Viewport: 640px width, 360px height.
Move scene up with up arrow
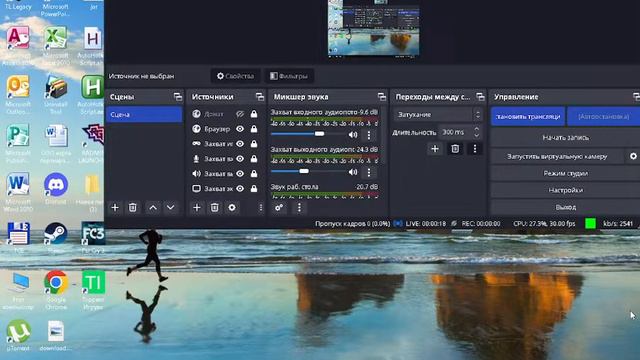point(153,207)
